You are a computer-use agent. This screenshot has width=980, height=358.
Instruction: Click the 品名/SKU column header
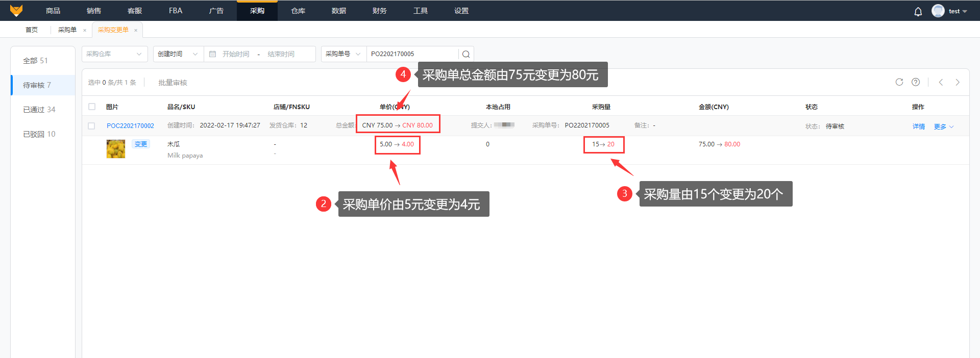(x=181, y=107)
